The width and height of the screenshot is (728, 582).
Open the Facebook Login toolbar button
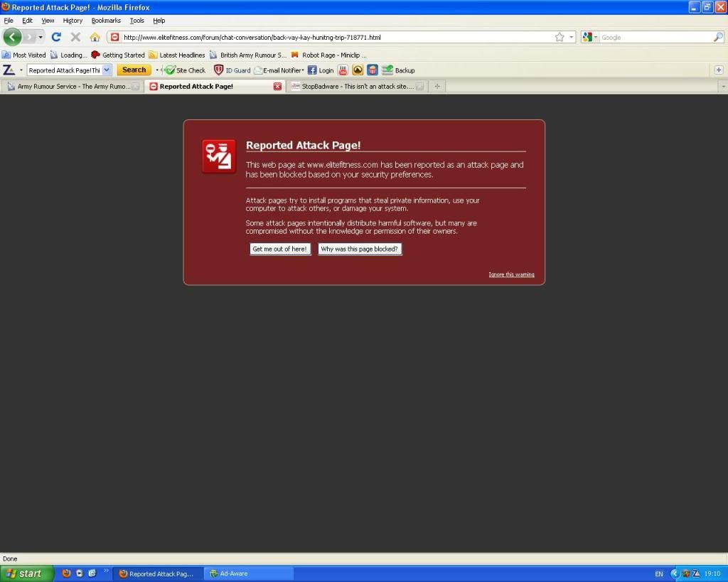click(321, 70)
